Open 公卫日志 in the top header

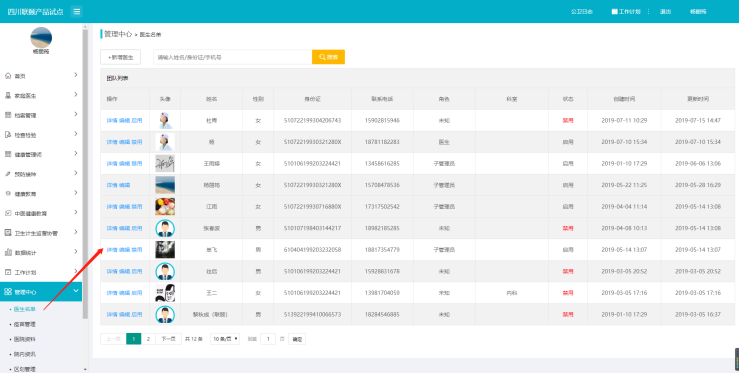pos(582,11)
